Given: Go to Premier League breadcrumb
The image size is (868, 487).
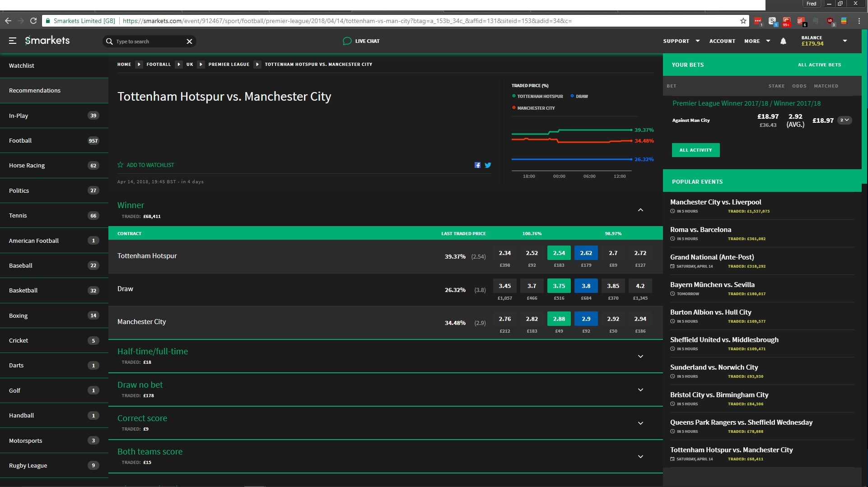Looking at the screenshot, I should pos(229,65).
